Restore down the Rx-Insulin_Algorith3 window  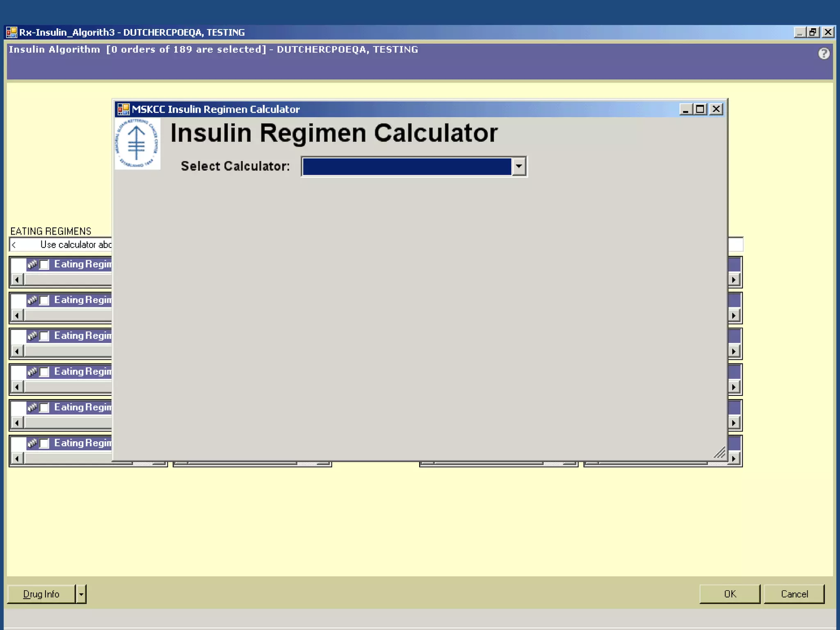pos(813,32)
